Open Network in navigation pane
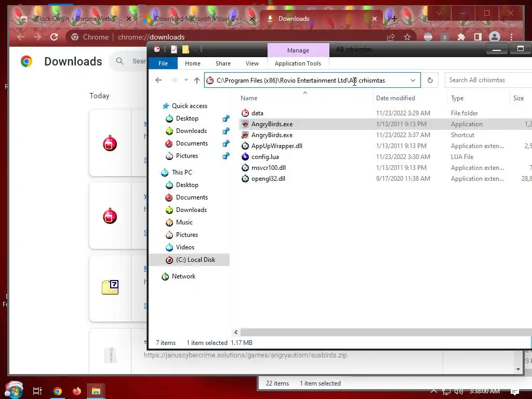532x399 pixels. 183,276
